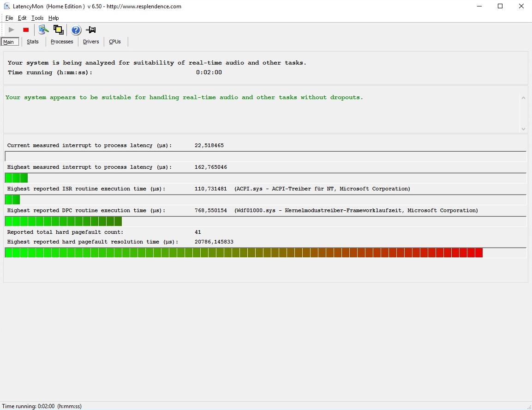This screenshot has height=410, width=532.
Task: Maximize the LatencyMon window
Action: point(500,6)
